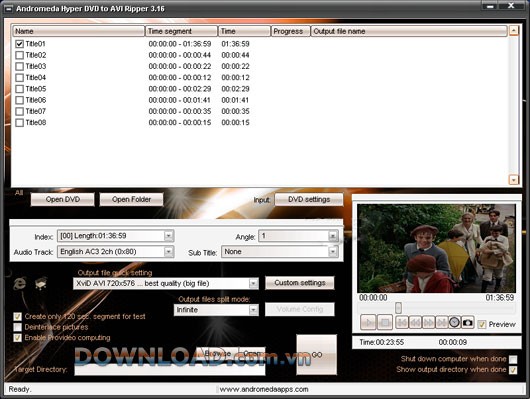This screenshot has width=530, height=399.
Task: Click the www.andromedaapps.com status text
Action: [264, 389]
